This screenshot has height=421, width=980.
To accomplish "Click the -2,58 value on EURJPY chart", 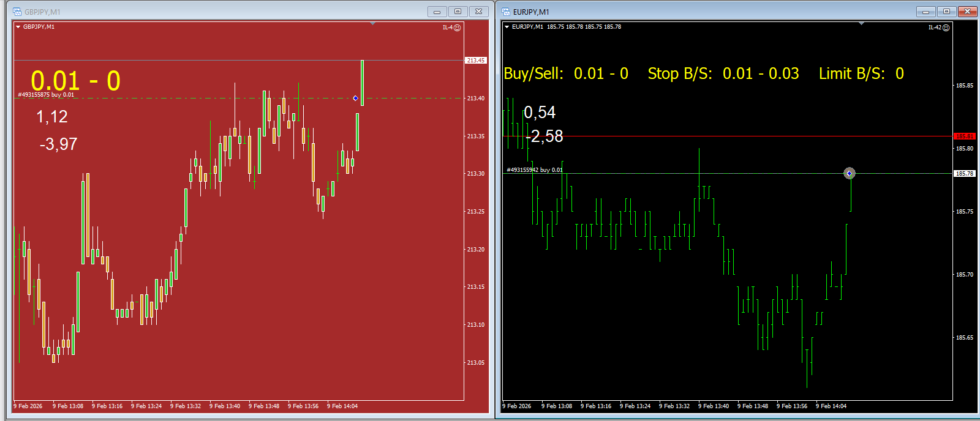I will click(545, 136).
